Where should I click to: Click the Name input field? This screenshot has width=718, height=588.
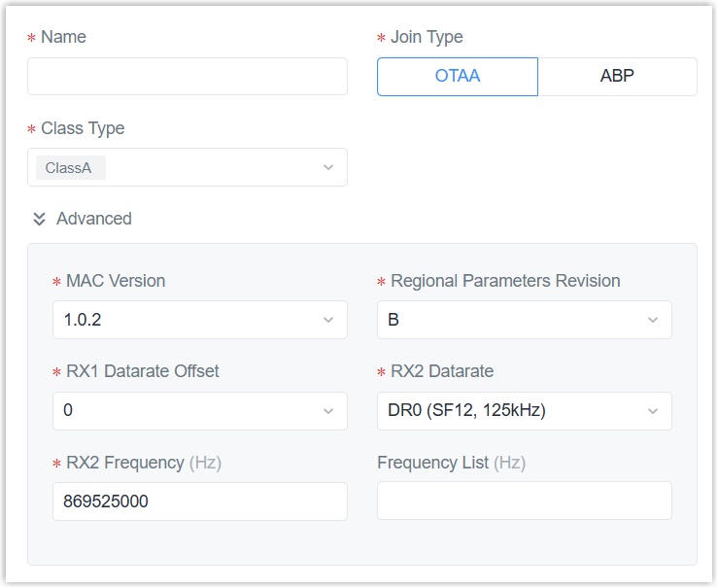click(x=187, y=76)
